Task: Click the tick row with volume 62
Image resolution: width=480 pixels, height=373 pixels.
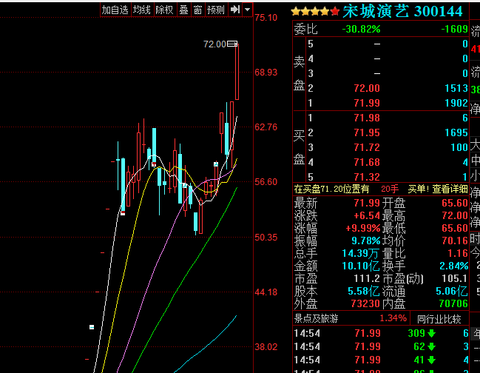Action: 381,347
